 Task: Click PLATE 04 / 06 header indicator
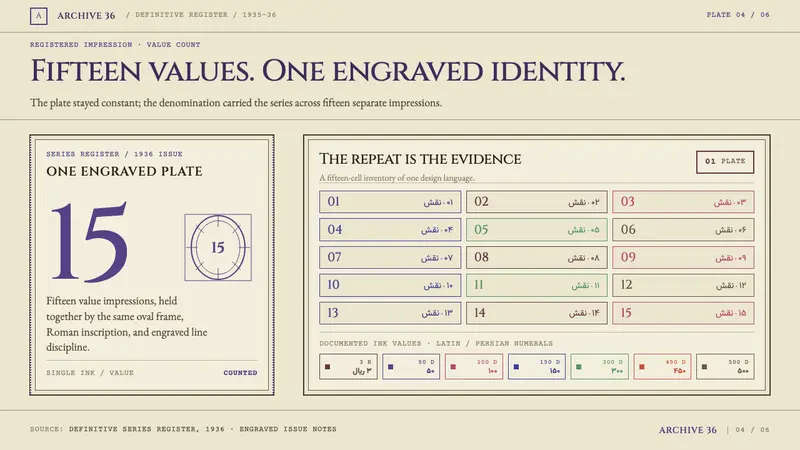tap(738, 15)
